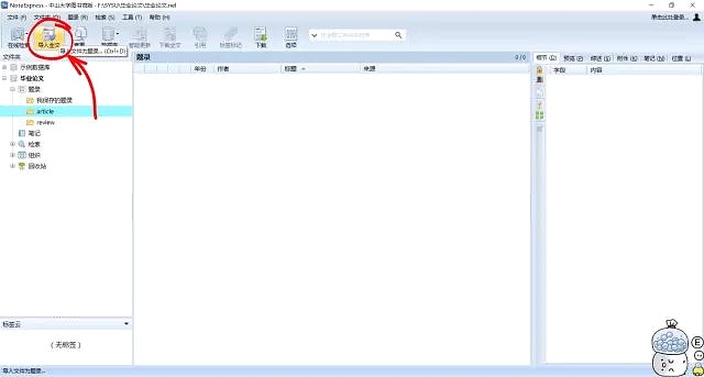Click the NoteExpress app icon in title bar
This screenshot has width=704, height=377.
(x=4, y=5)
